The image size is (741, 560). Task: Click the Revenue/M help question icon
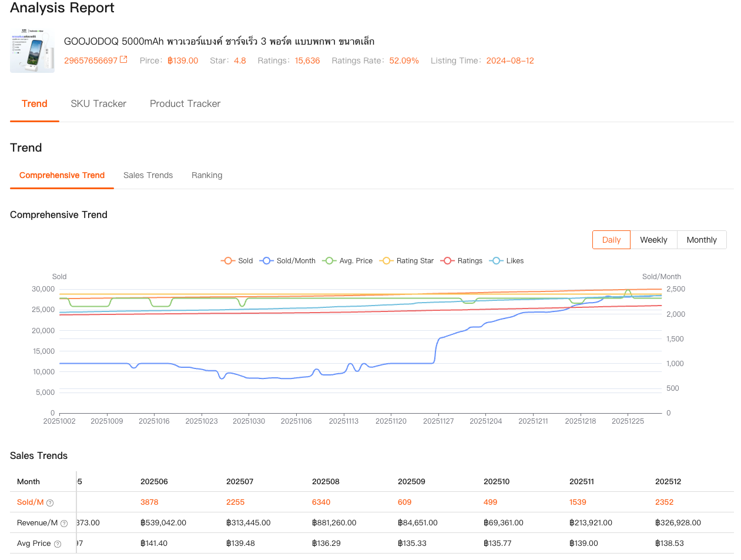(64, 524)
